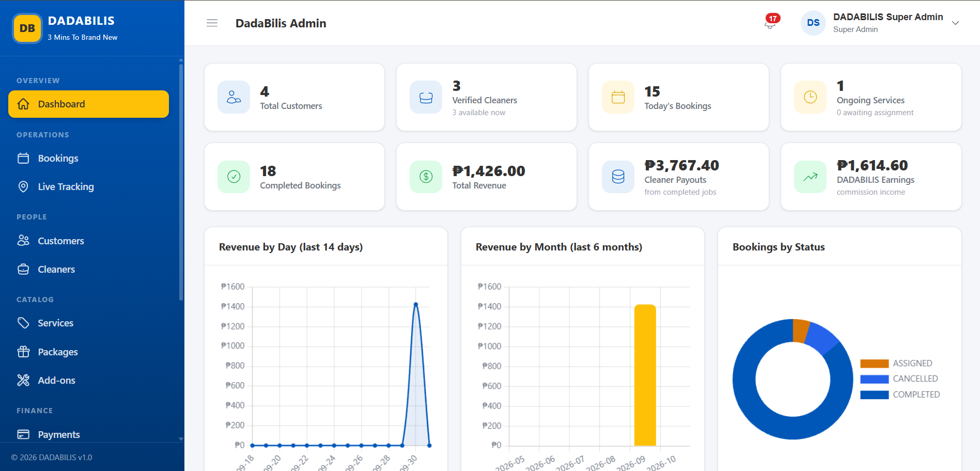Click the tag icon next to Services
This screenshot has width=980, height=471.
(23, 323)
